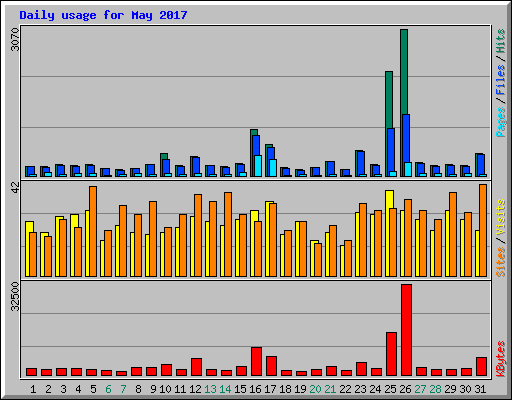Click day label 19 on the axis
The height and width of the screenshot is (400, 512).
click(300, 389)
